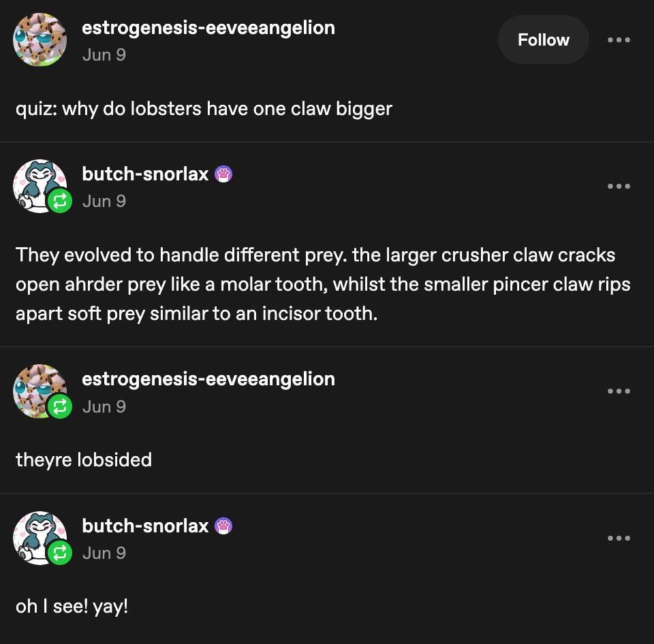Screen dimensions: 654x644
Task: Click the Eevee avatar on the "theyre lobsided" post
Action: click(x=37, y=388)
